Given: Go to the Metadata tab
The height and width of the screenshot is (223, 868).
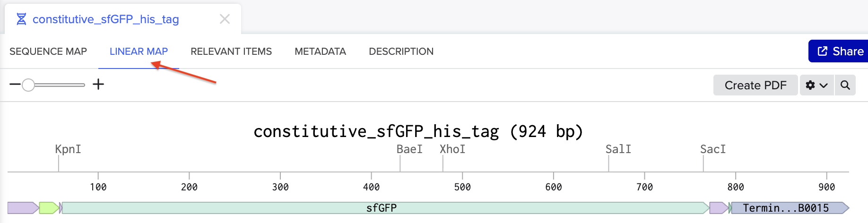Looking at the screenshot, I should pos(320,51).
